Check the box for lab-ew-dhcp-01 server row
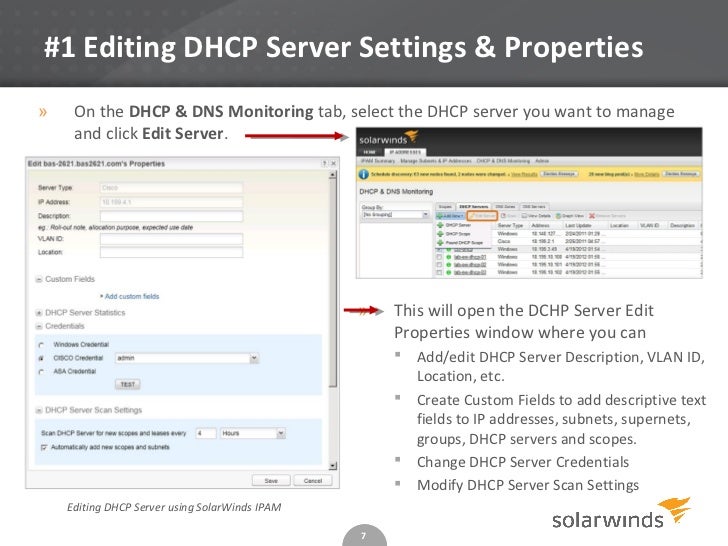The image size is (728, 546). click(439, 257)
